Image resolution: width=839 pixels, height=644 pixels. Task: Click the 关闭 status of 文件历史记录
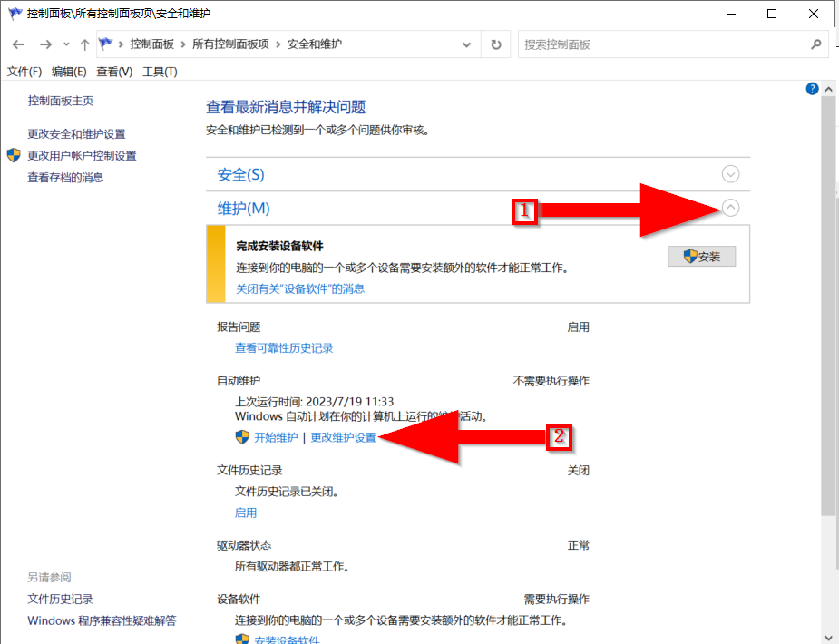[579, 471]
